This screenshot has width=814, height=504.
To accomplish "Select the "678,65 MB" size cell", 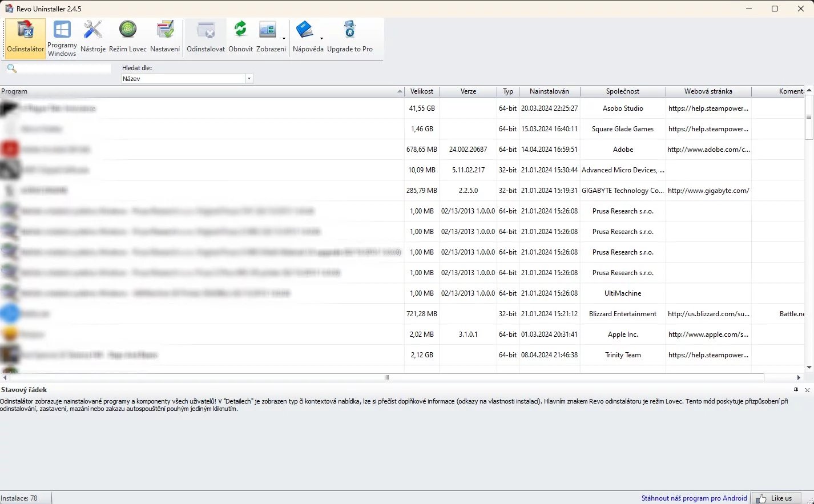I will (x=422, y=150).
